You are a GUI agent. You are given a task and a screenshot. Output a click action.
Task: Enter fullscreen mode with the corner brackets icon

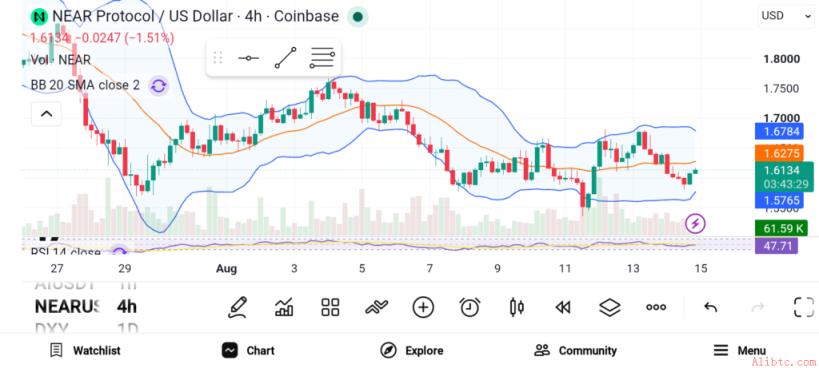804,307
